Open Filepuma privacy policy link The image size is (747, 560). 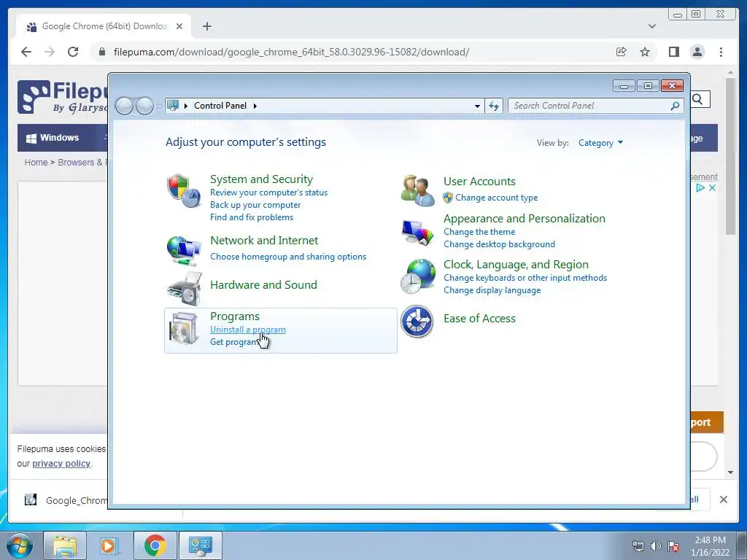pyautogui.click(x=61, y=463)
